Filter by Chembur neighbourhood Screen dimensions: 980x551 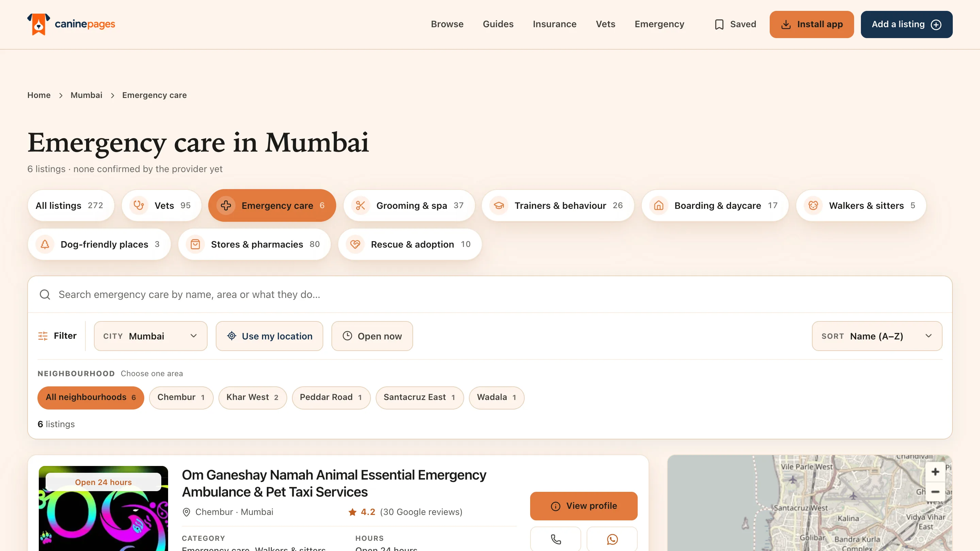[x=181, y=398]
